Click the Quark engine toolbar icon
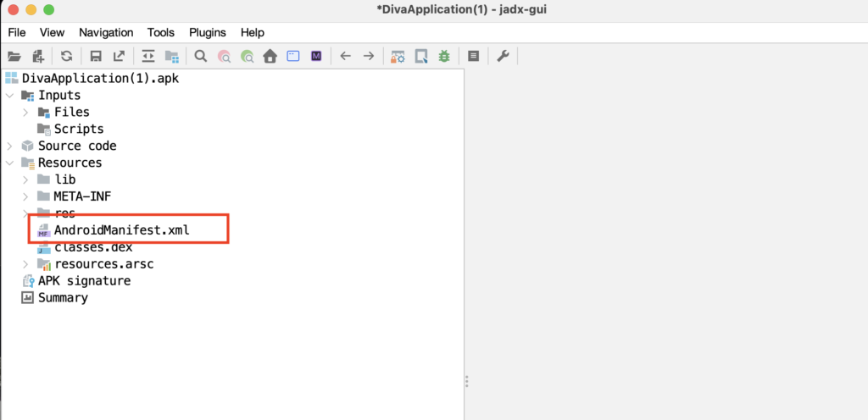 pos(421,56)
